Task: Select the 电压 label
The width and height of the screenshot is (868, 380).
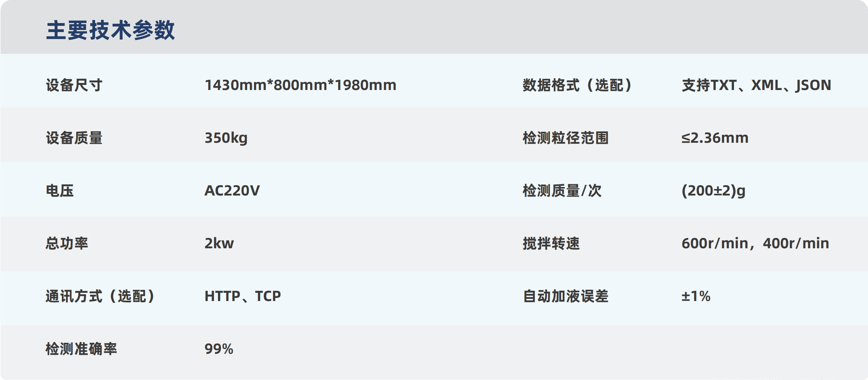Action: click(60, 190)
